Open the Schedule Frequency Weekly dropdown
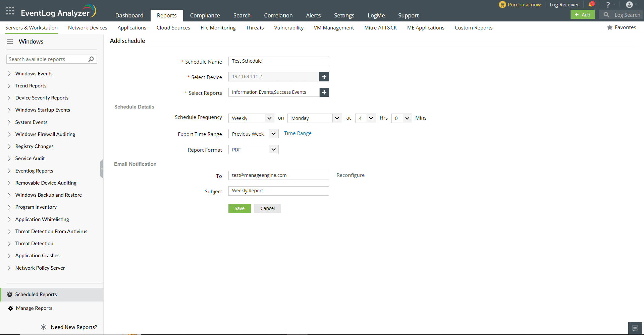644x335 pixels. (251, 118)
